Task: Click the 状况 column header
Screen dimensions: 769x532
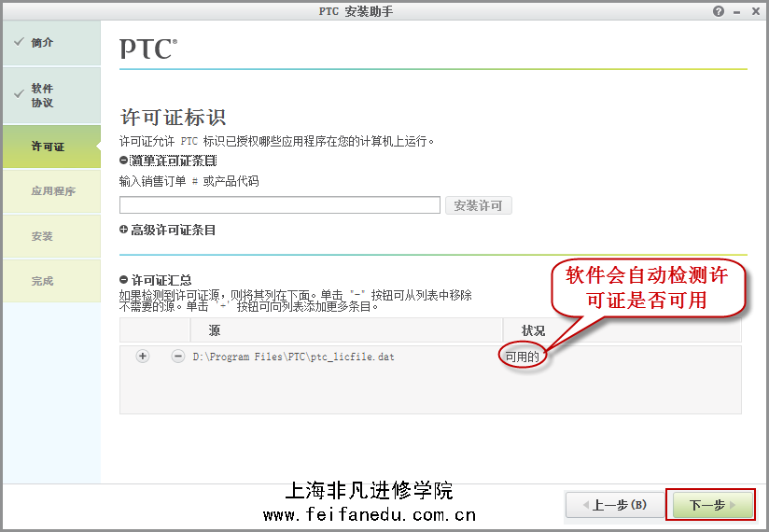Action: pos(622,330)
